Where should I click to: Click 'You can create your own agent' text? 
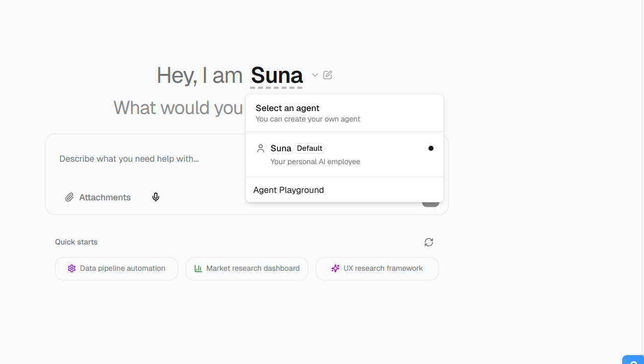pyautogui.click(x=308, y=119)
